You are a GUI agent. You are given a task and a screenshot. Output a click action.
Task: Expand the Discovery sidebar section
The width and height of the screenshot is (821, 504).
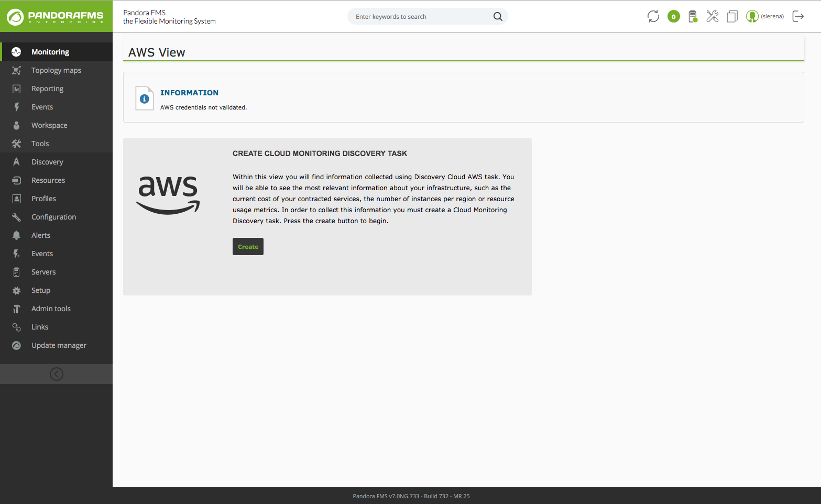(56, 162)
